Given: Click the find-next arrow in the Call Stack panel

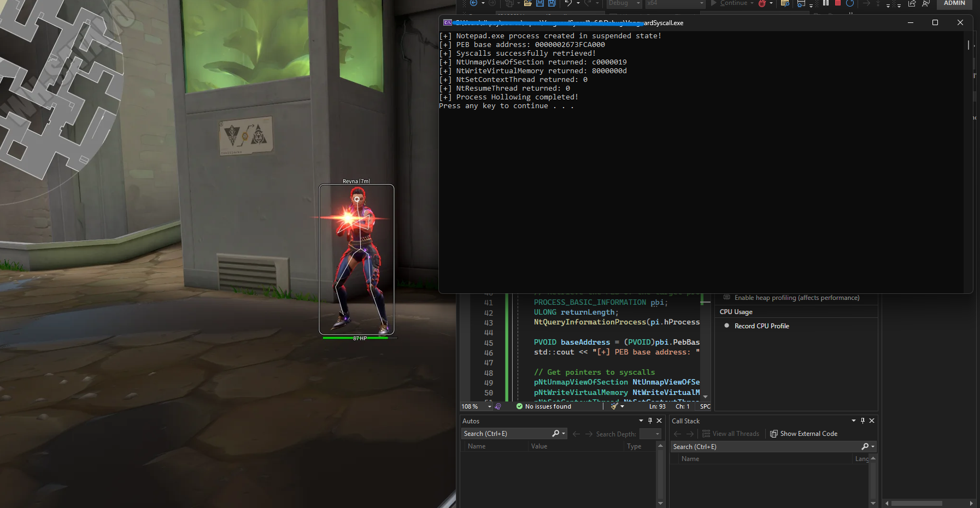Looking at the screenshot, I should click(x=690, y=434).
